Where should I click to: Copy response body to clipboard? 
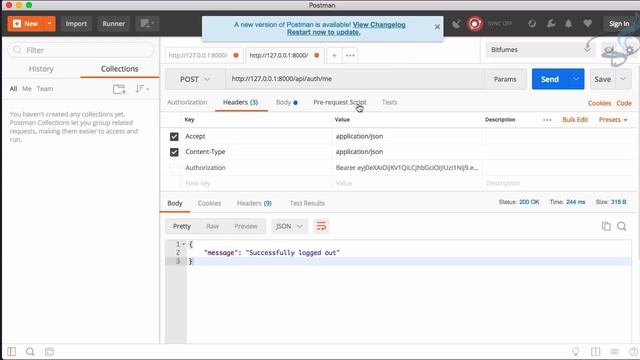(x=606, y=226)
